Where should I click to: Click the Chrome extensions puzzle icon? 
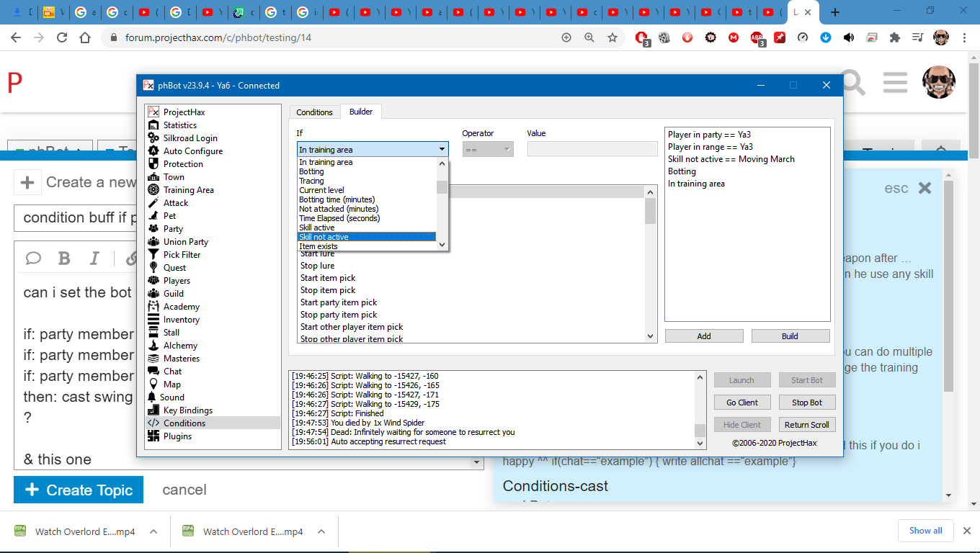click(894, 37)
